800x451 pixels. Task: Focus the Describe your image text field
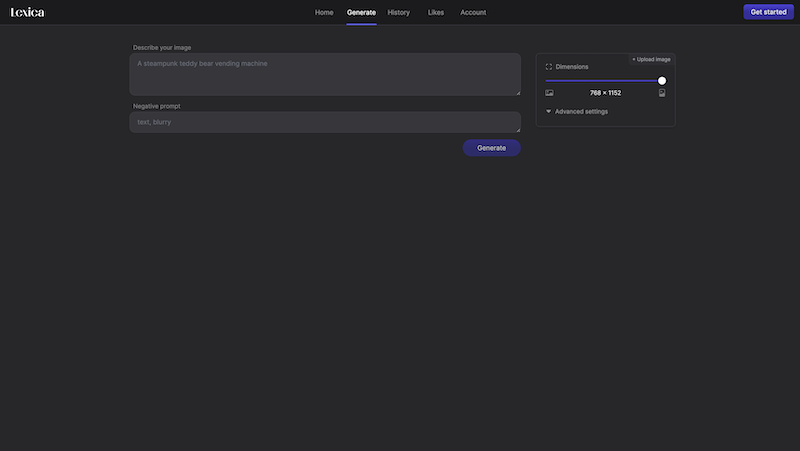coord(324,75)
